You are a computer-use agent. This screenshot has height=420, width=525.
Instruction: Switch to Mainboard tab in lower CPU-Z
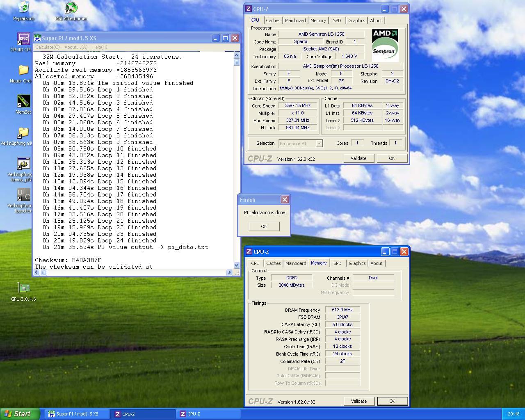pos(296,263)
